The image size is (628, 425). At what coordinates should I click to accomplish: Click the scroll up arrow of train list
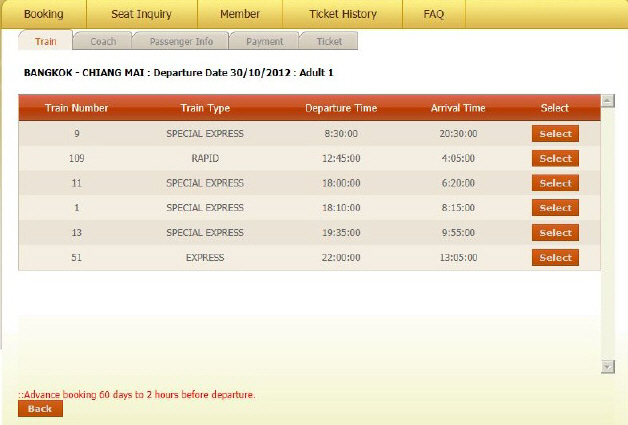[608, 101]
